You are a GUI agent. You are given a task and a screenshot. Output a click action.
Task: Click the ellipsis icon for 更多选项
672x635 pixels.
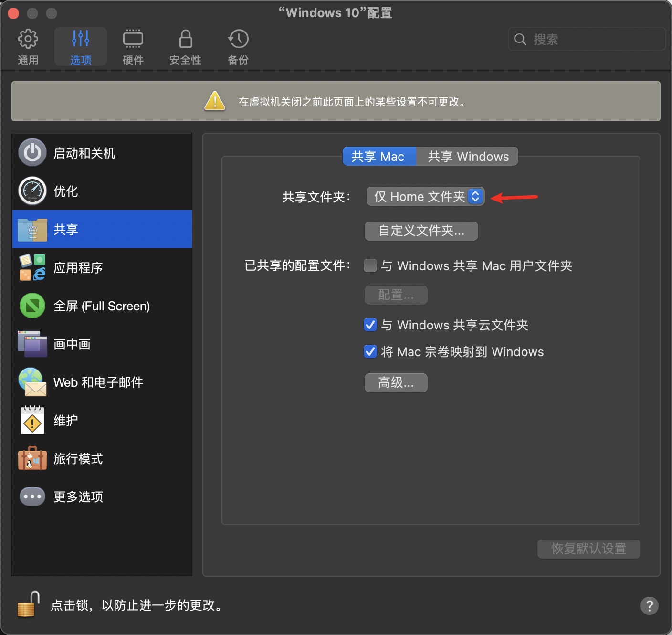[32, 497]
